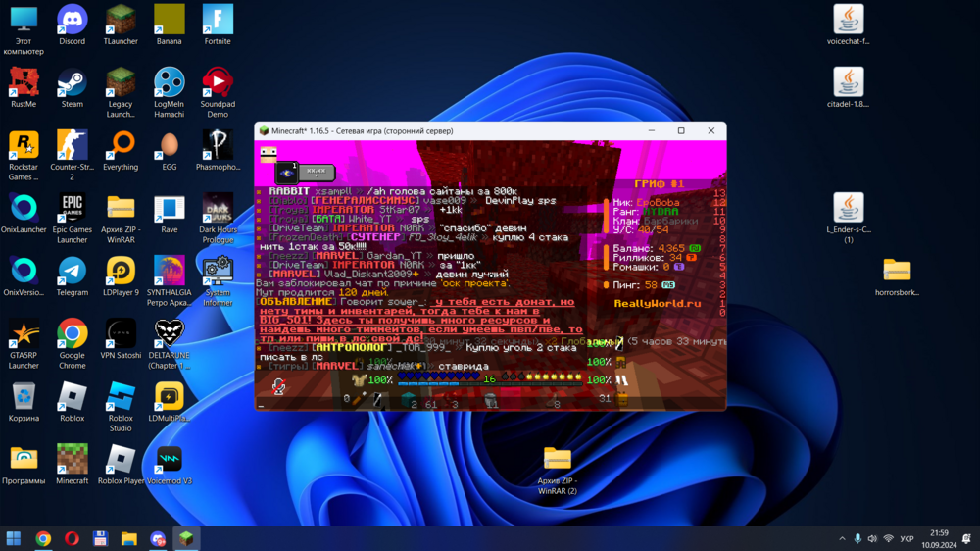The image size is (980, 551).
Task: Launch Minecraft desktop shortcut
Action: pyautogui.click(x=72, y=465)
